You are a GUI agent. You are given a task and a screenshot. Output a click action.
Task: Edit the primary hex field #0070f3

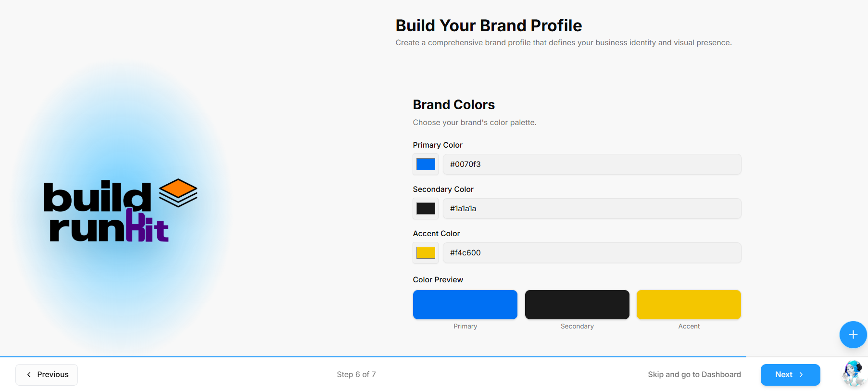click(x=592, y=164)
